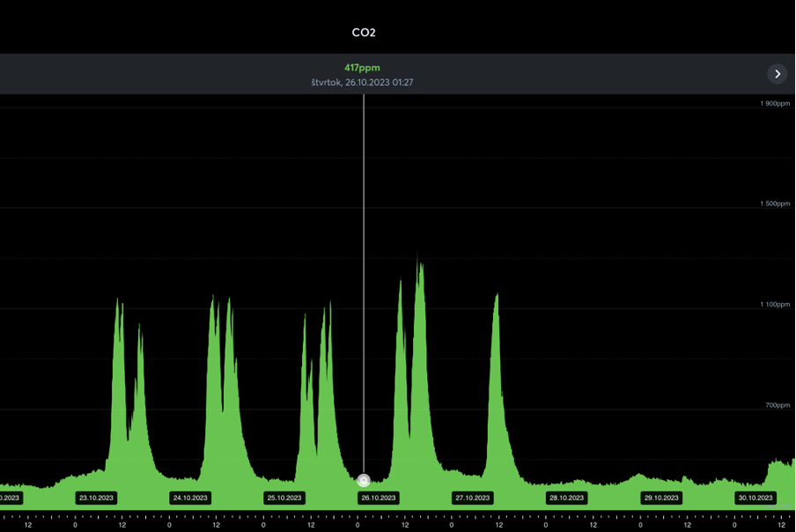Click the 1 100ppm axis label

point(775,305)
